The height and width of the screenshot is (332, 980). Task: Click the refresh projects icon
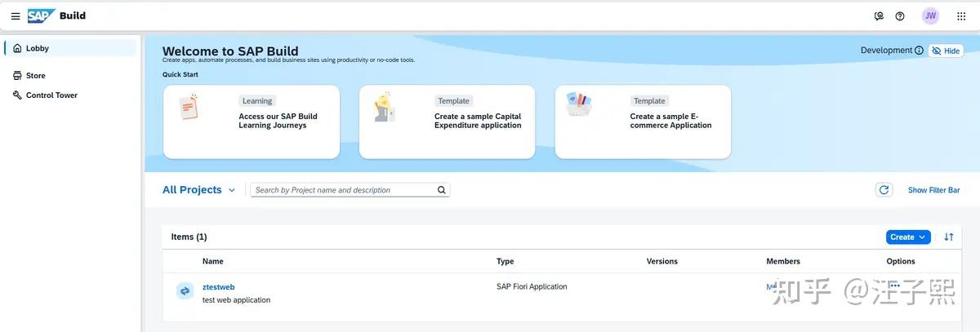[884, 190]
